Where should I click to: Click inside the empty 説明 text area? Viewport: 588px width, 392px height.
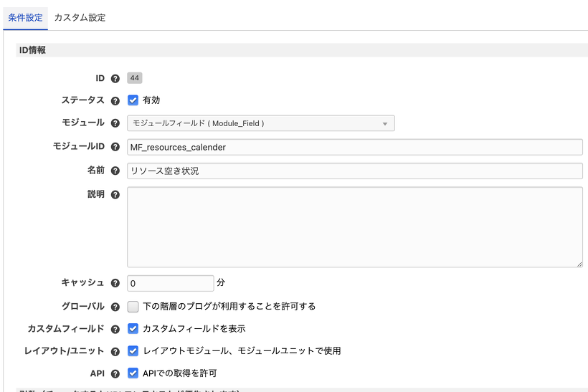(354, 226)
